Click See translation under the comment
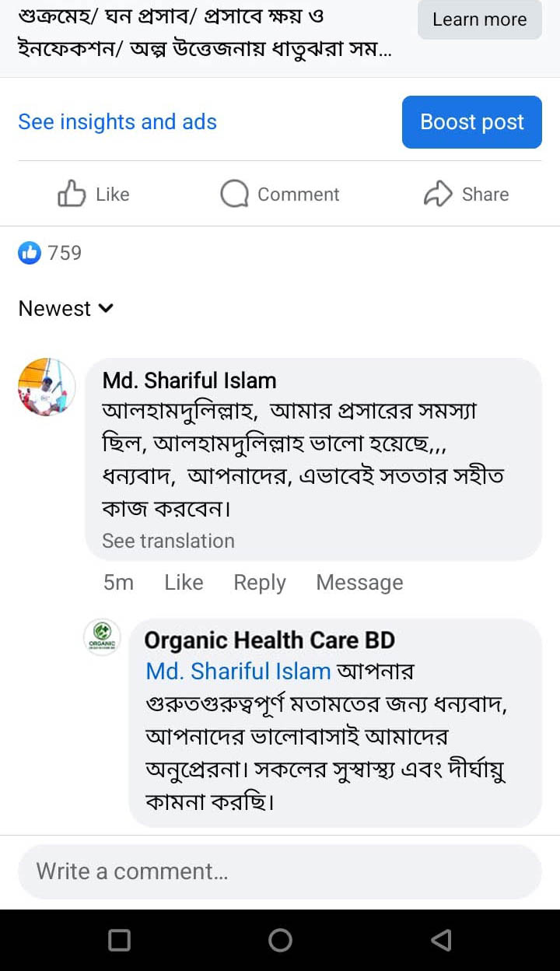 tap(168, 541)
